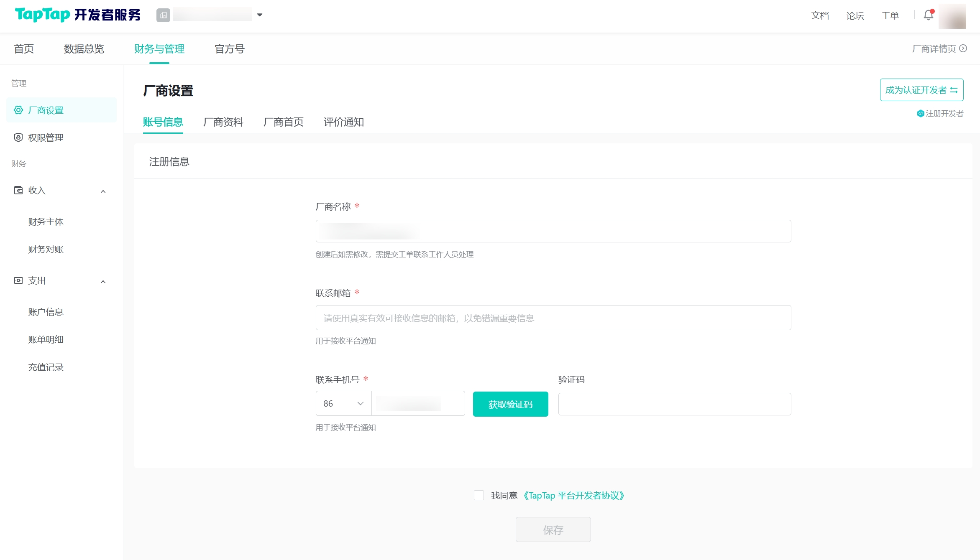Click the 收入 wallet icon

pos(18,190)
